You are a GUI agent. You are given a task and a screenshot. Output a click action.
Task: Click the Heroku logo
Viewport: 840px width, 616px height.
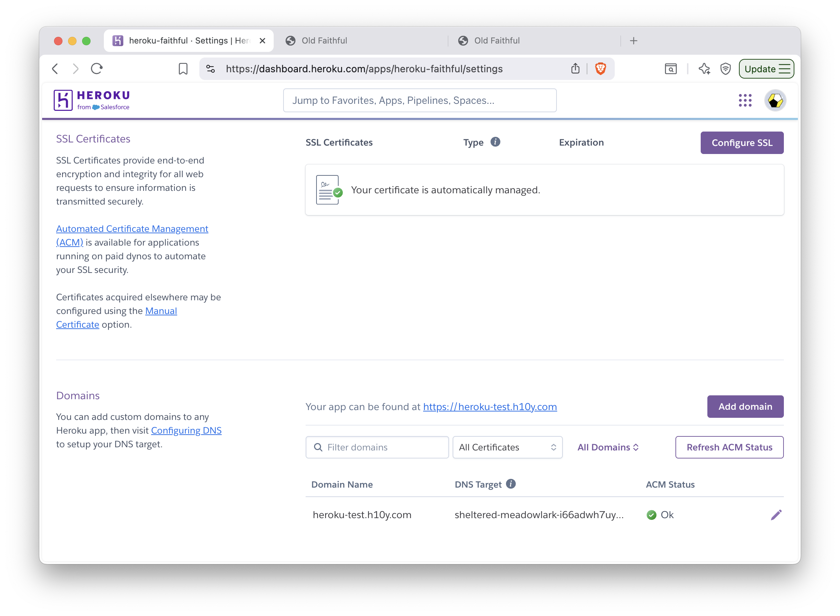point(91,100)
